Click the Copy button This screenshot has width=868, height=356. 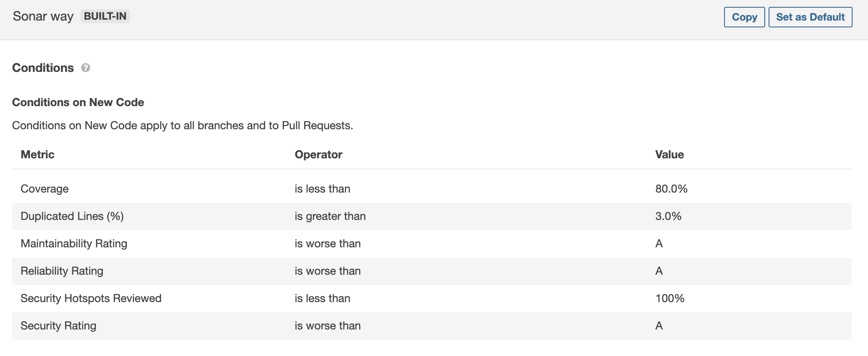[x=744, y=17]
